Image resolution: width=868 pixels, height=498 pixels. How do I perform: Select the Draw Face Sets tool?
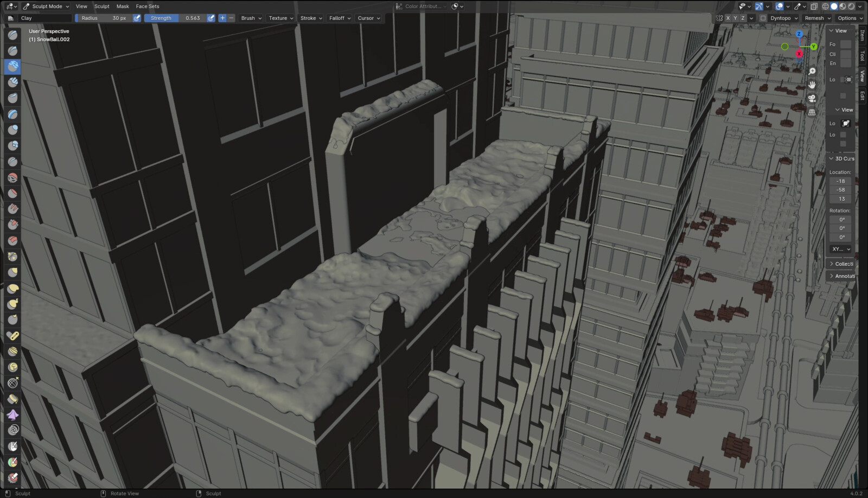tap(12, 462)
